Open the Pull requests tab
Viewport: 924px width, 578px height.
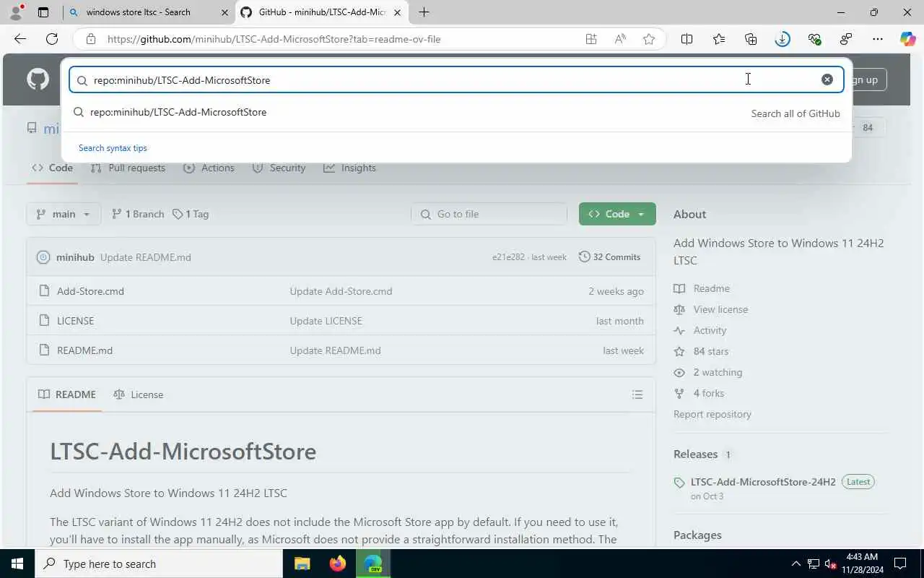(128, 168)
